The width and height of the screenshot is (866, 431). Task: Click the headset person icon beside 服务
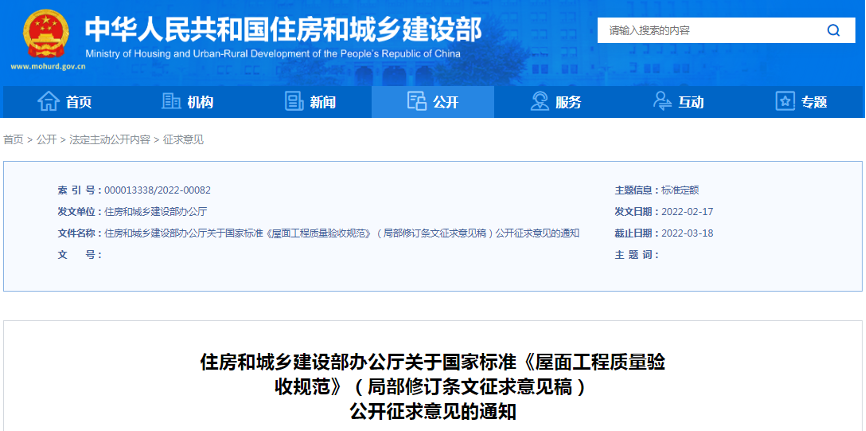pyautogui.click(x=540, y=101)
